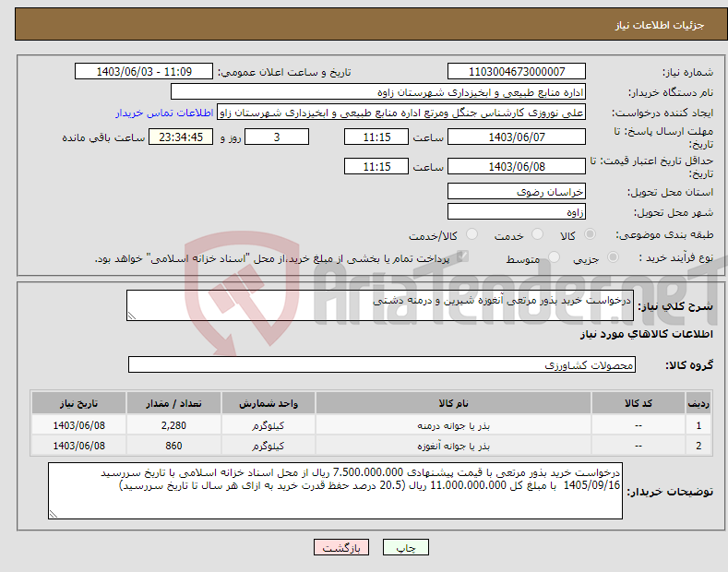Screen dimensions: 728x572
Task: Open اطلاعات تماس خریدار link
Action: (x=164, y=113)
